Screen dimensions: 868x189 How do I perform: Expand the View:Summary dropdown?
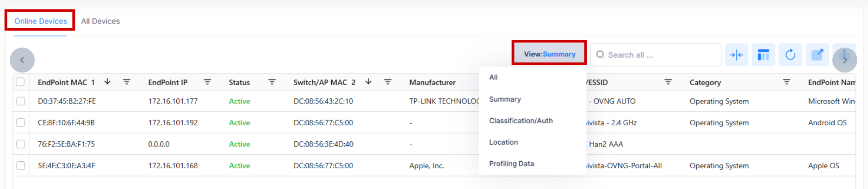pyautogui.click(x=549, y=54)
